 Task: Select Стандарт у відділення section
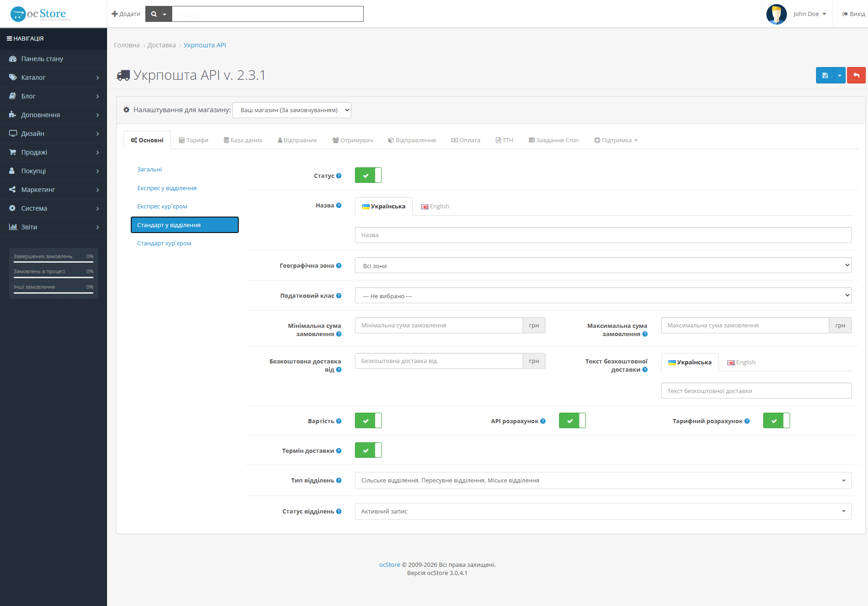(185, 225)
